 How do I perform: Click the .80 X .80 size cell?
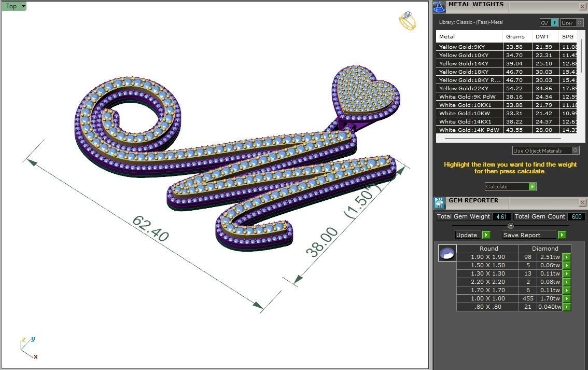tap(487, 307)
